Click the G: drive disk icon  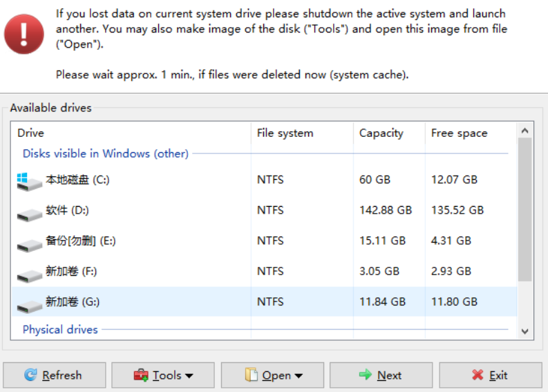(29, 306)
